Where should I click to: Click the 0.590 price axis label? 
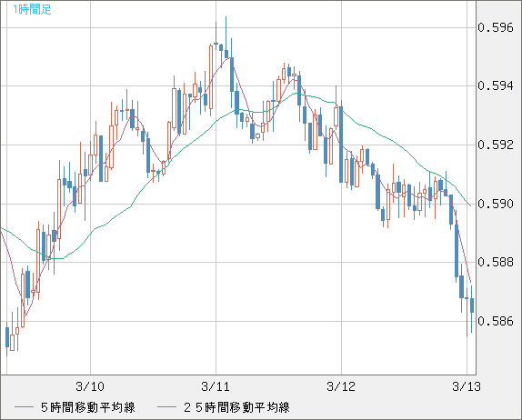click(496, 204)
